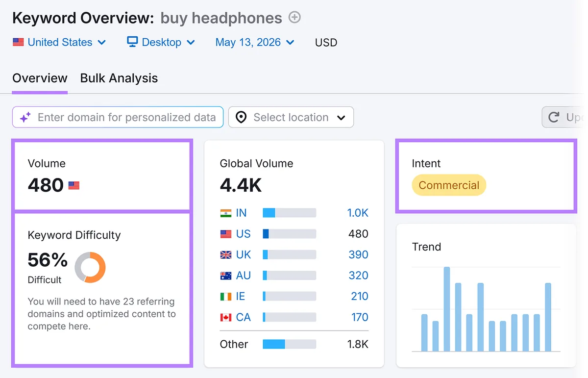Image resolution: width=588 pixels, height=378 pixels.
Task: Click the US country code link
Action: point(243,234)
